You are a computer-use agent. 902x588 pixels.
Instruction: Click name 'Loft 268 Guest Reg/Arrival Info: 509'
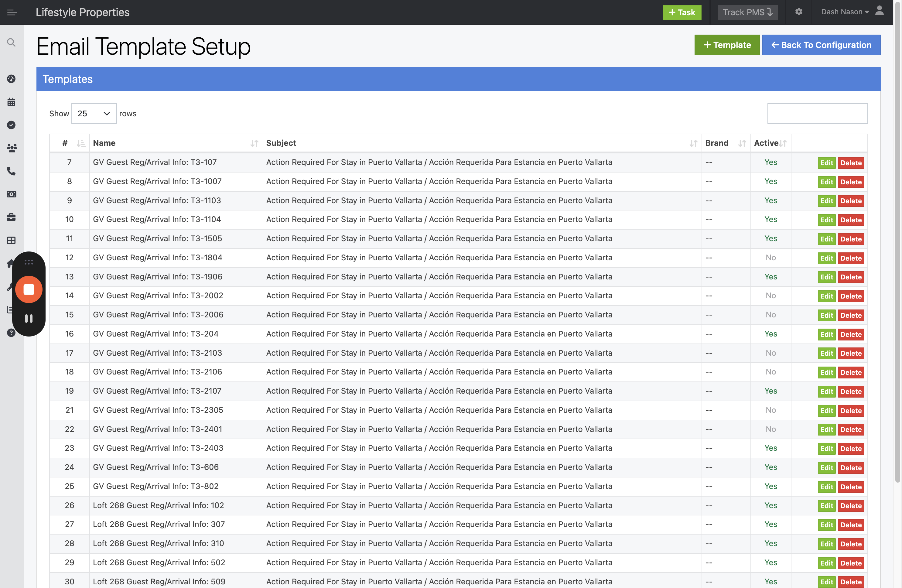click(x=159, y=582)
